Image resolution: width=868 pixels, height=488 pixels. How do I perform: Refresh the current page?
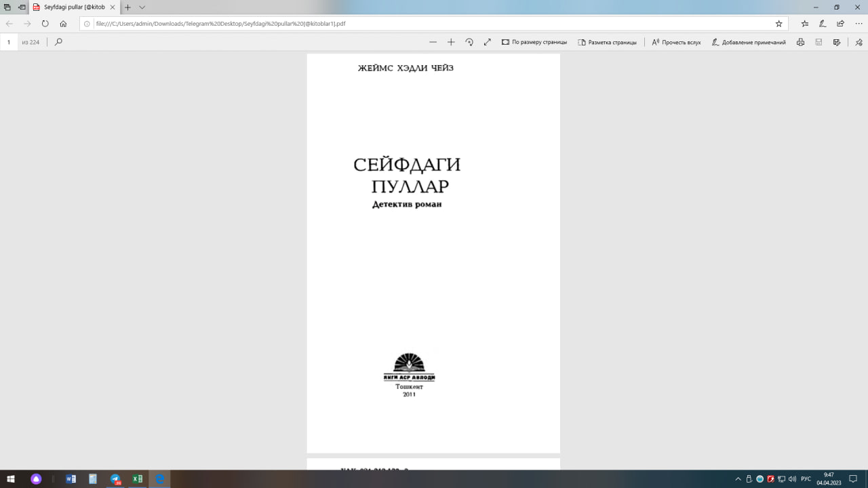(x=45, y=23)
